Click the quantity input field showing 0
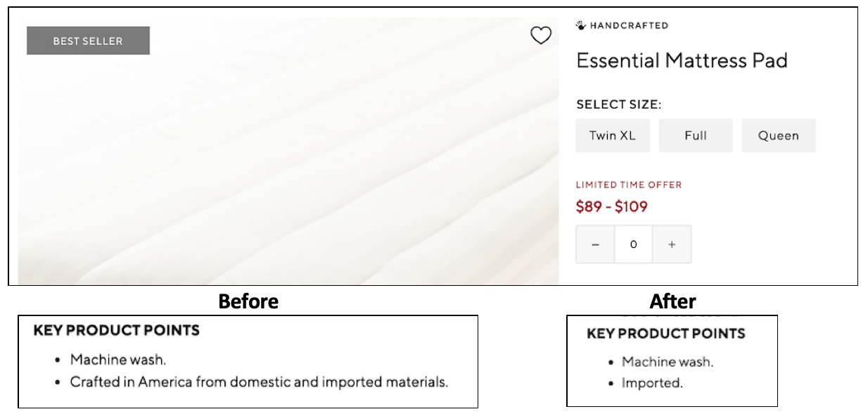The width and height of the screenshot is (868, 414). pyautogui.click(x=633, y=244)
